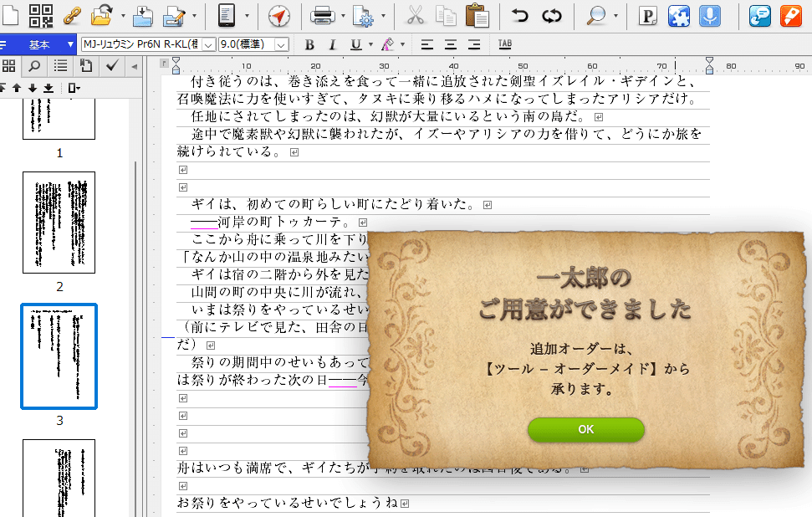Center align the text
The image size is (812, 517).
[x=451, y=45]
